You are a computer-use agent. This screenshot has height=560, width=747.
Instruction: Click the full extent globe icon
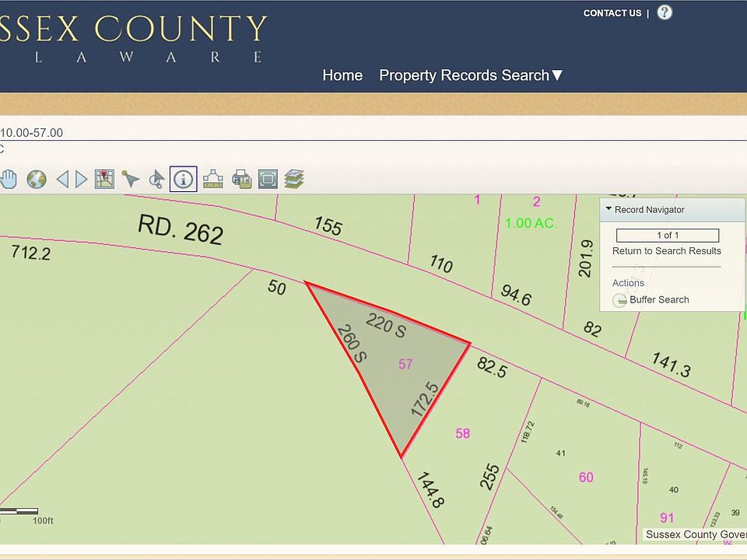coord(37,180)
